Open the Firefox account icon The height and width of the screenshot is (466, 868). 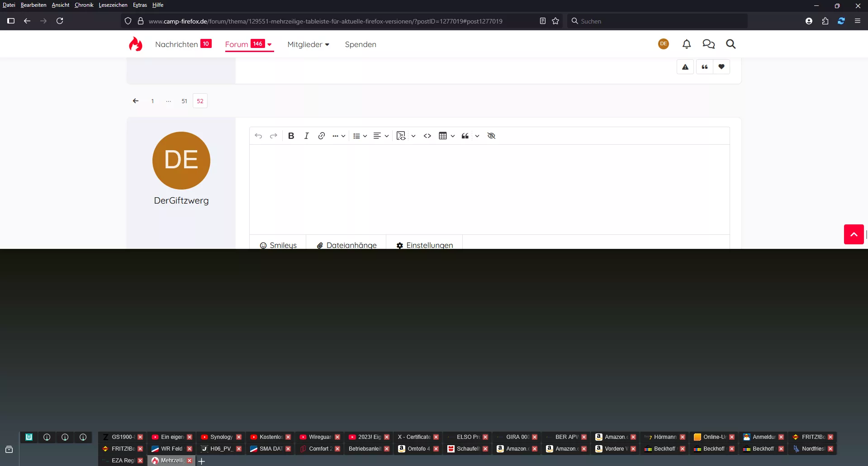pos(809,21)
